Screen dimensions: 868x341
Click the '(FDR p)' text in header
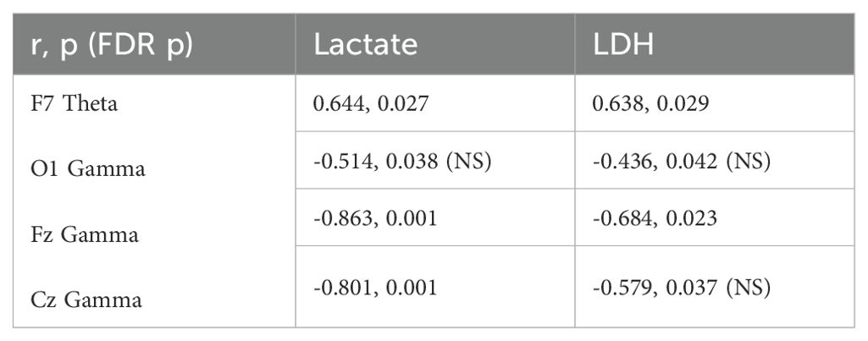[139, 44]
